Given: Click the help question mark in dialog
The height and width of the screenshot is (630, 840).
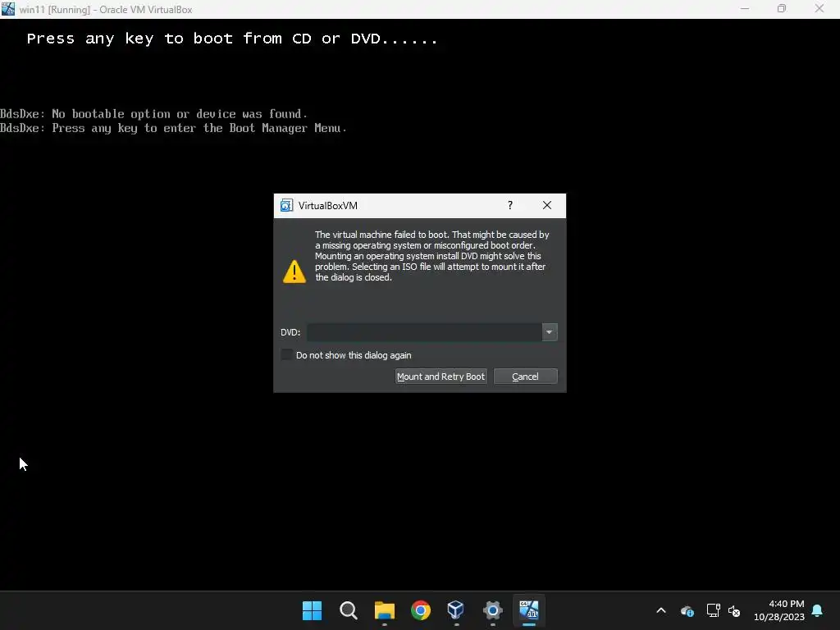Looking at the screenshot, I should pos(510,205).
